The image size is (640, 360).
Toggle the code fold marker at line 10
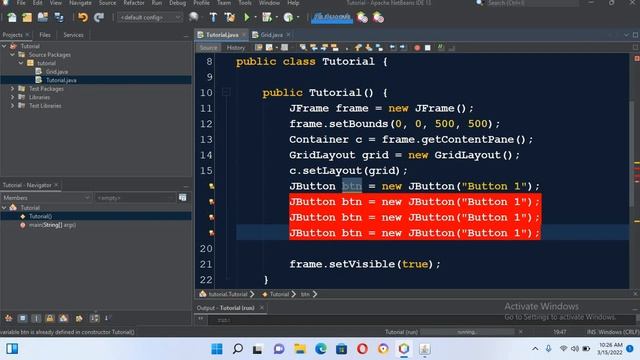tap(226, 93)
